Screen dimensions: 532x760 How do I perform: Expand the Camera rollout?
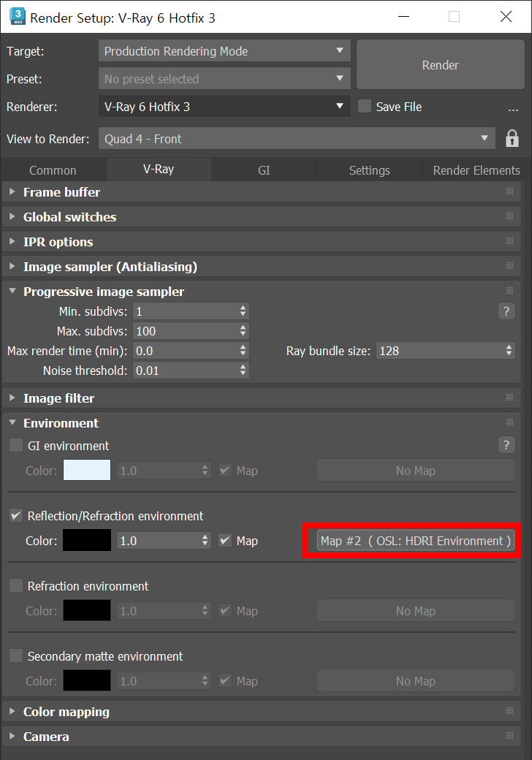click(12, 737)
